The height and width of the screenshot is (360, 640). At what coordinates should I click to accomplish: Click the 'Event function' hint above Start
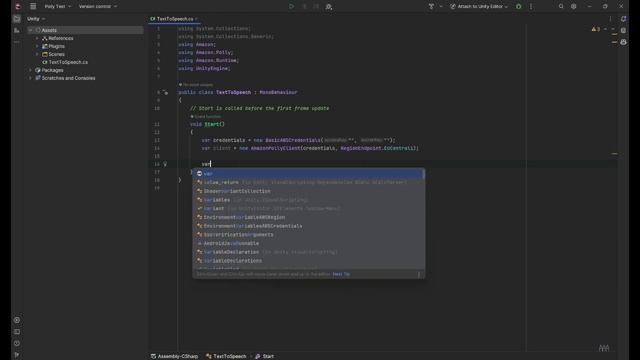point(205,117)
